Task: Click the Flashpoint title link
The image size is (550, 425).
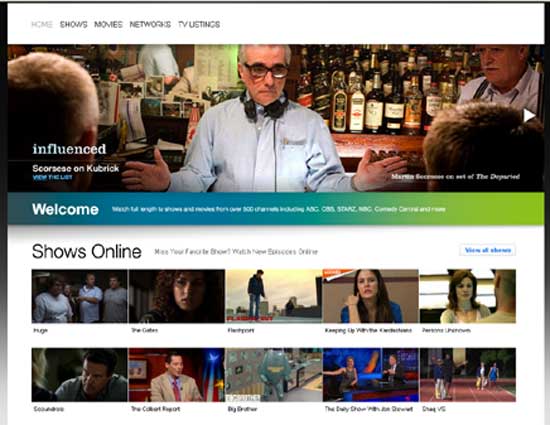Action: point(241,330)
